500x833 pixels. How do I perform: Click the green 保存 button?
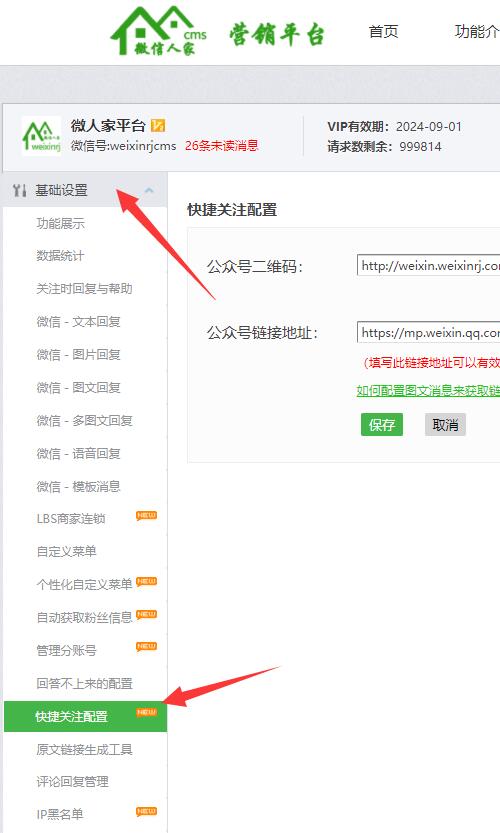382,424
